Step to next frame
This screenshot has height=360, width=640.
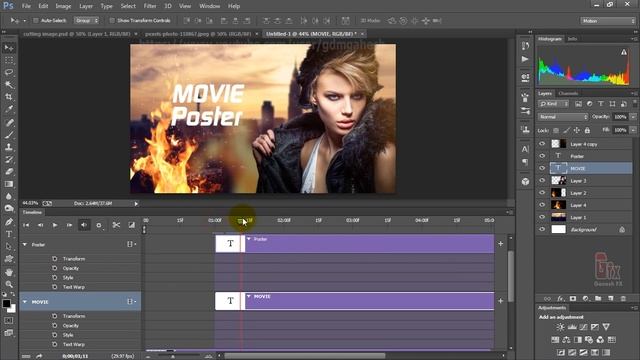point(69,225)
